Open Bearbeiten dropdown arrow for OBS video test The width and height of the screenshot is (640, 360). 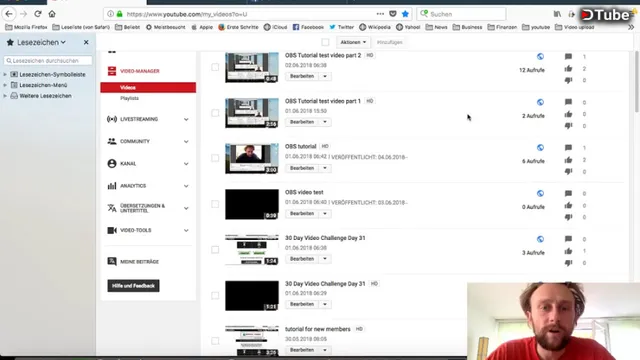pyautogui.click(x=325, y=213)
